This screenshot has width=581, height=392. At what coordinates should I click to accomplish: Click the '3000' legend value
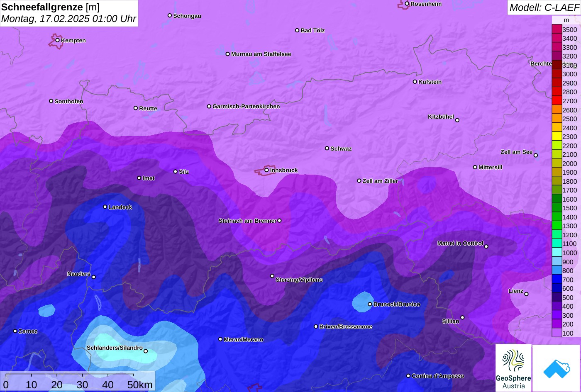(x=569, y=74)
